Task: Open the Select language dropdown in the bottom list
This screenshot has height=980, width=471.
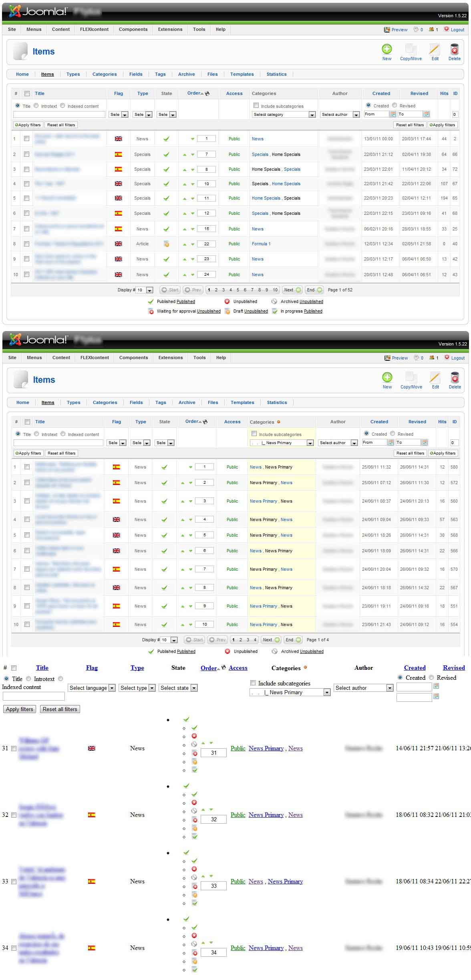Action: [92, 688]
